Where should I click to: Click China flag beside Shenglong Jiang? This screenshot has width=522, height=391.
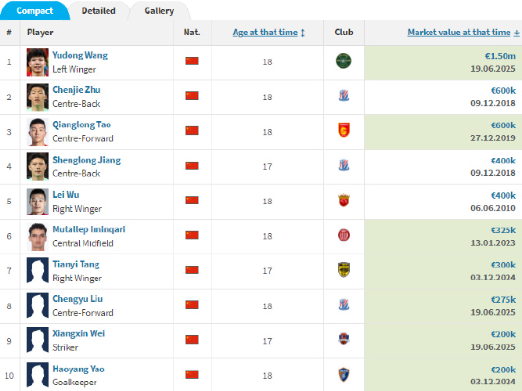click(192, 166)
